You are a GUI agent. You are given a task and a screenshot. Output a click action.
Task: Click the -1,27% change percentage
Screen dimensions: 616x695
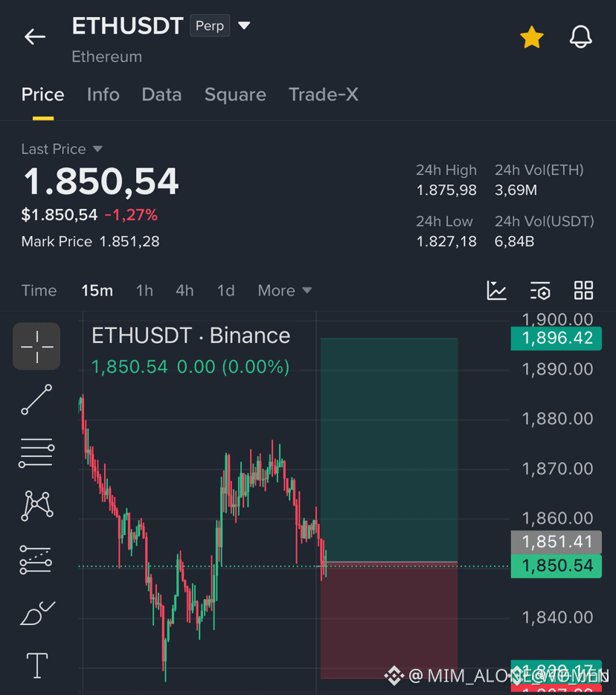[x=131, y=215]
